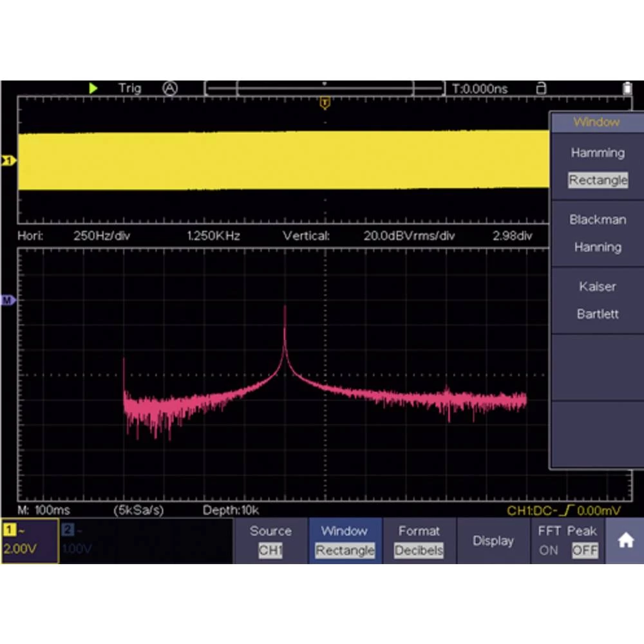Viewport: 644px width, 644px height.
Task: Open the Format Decibels selector
Action: click(x=419, y=541)
